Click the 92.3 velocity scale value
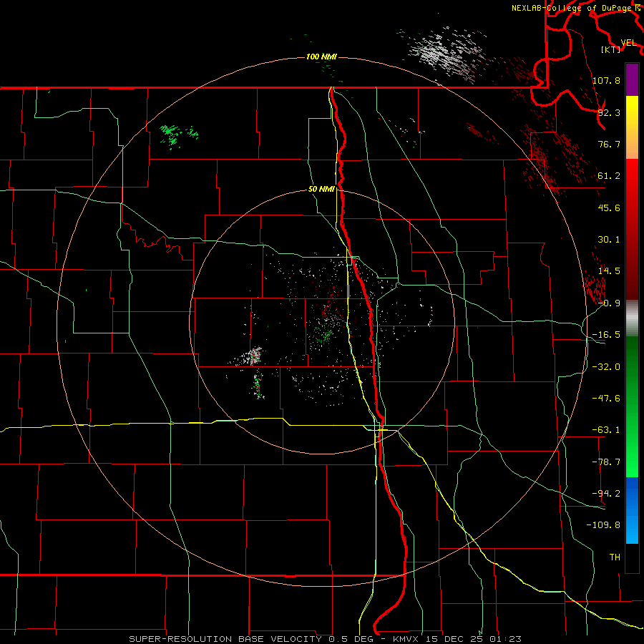644x644 pixels. tap(609, 112)
